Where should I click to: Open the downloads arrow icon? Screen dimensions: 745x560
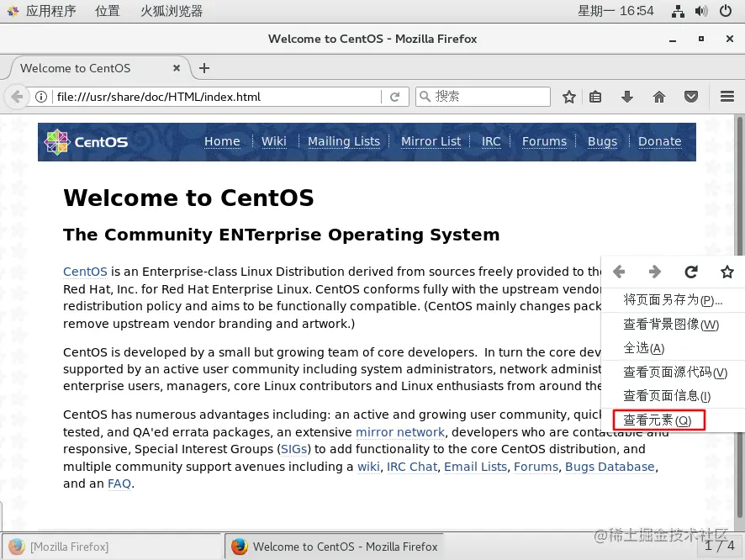[x=627, y=97]
